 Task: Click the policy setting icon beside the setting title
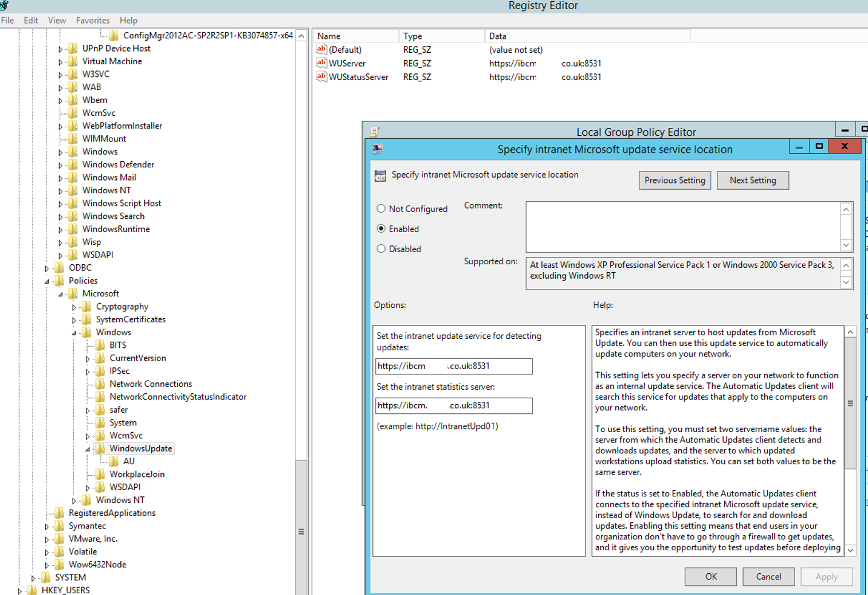point(380,175)
